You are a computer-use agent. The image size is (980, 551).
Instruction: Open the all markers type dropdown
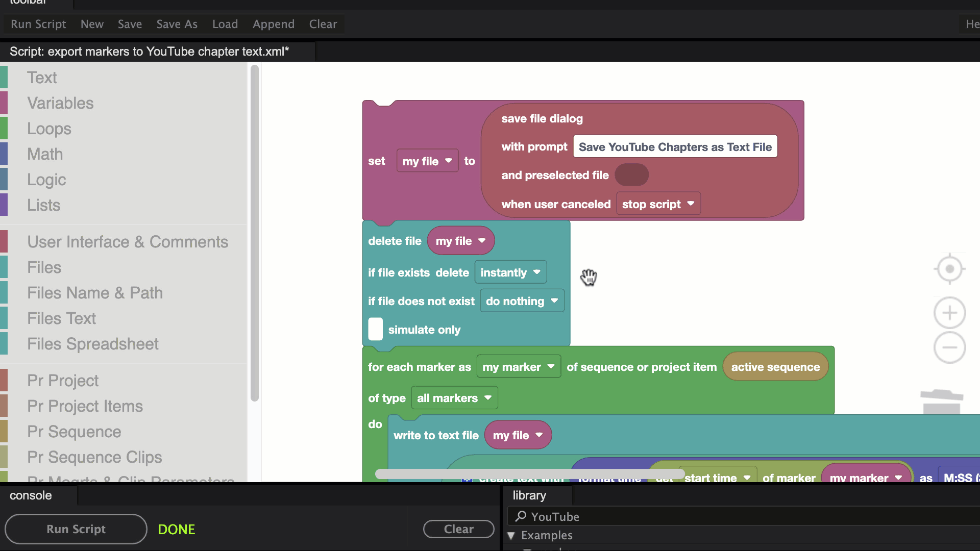point(454,398)
